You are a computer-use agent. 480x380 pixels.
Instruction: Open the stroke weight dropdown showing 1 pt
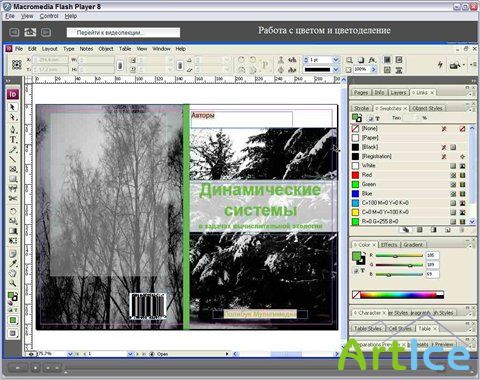click(x=336, y=60)
